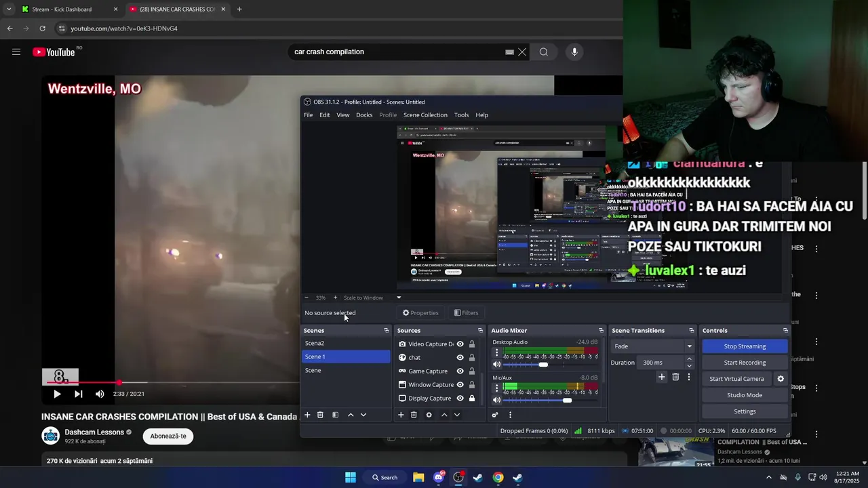The image size is (868, 488).
Task: Move scene up with the Scenes up arrow
Action: pos(351,415)
